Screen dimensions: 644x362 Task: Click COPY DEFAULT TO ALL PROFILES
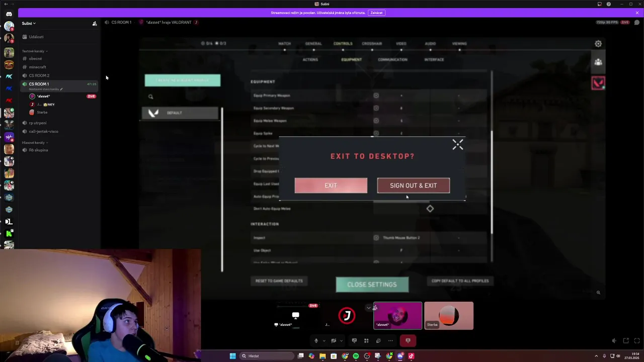[460, 281]
